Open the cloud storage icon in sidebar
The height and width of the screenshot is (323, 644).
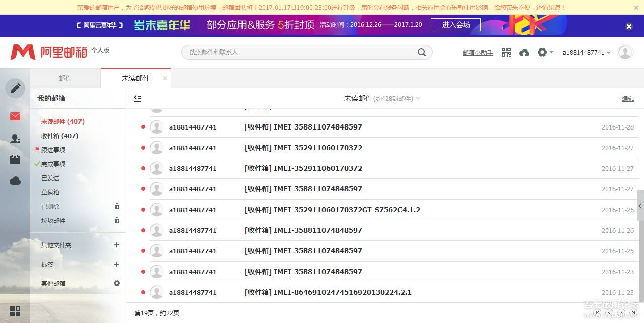click(15, 180)
